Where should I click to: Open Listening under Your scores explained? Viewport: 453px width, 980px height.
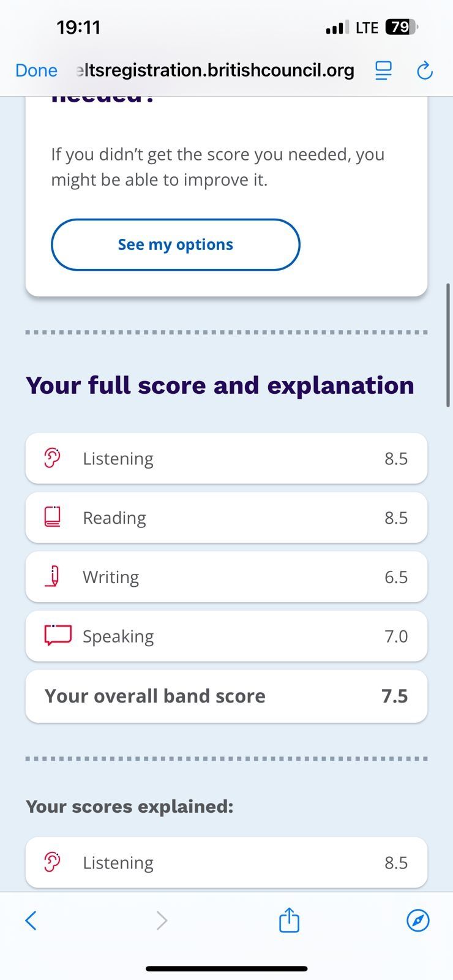coord(226,862)
